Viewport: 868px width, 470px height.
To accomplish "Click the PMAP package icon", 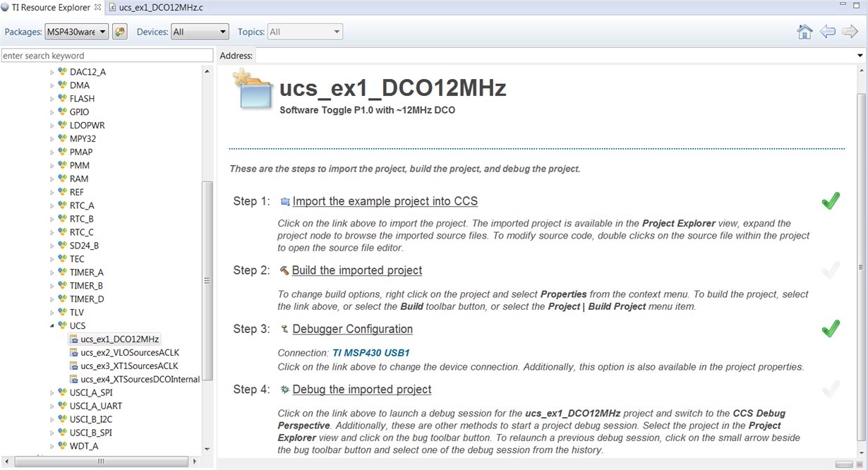I will click(x=63, y=152).
